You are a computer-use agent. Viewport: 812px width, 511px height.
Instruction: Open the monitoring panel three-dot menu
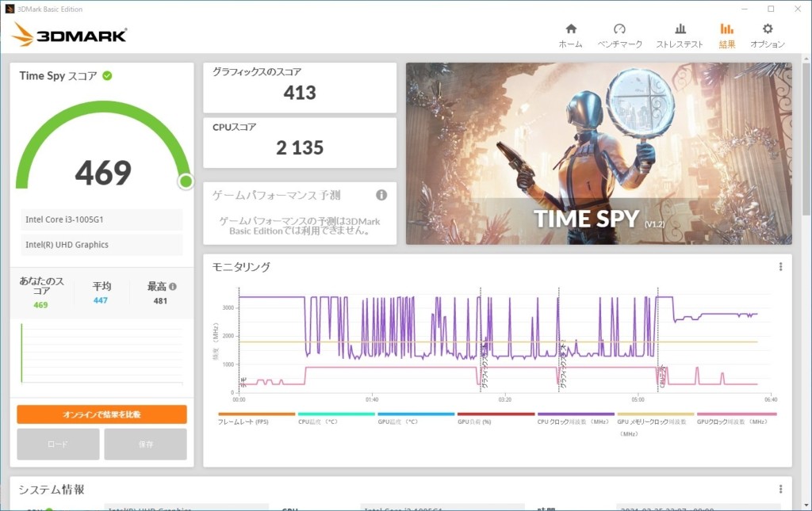[780, 267]
